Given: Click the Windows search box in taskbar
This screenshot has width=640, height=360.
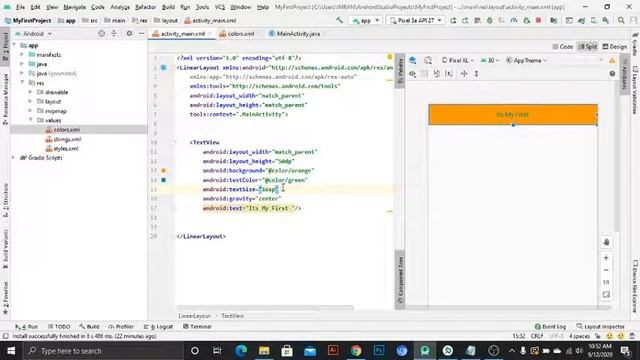Looking at the screenshot, I should pos(102,351).
